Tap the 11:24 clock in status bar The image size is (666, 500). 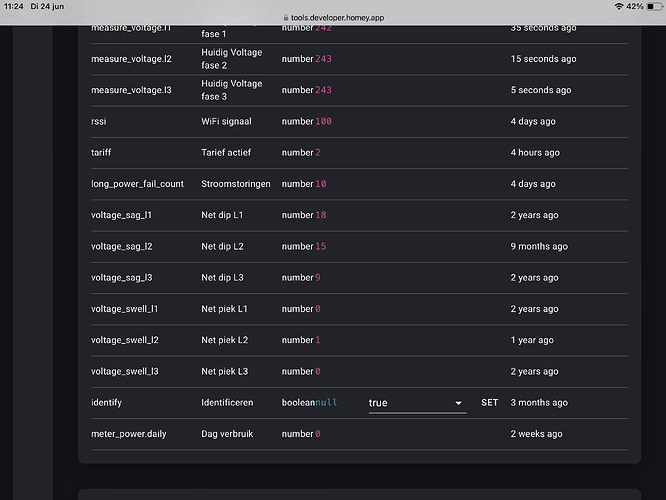pyautogui.click(x=13, y=7)
